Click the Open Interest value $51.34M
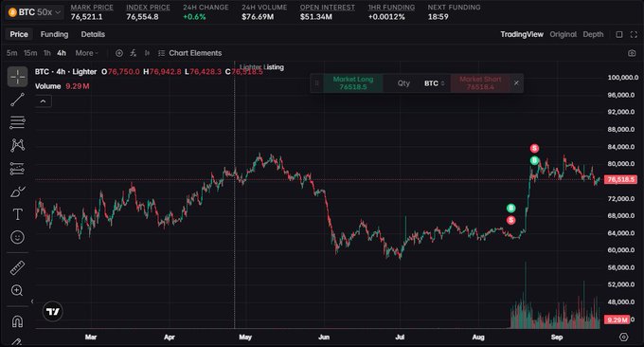The height and width of the screenshot is (347, 644). point(315,17)
